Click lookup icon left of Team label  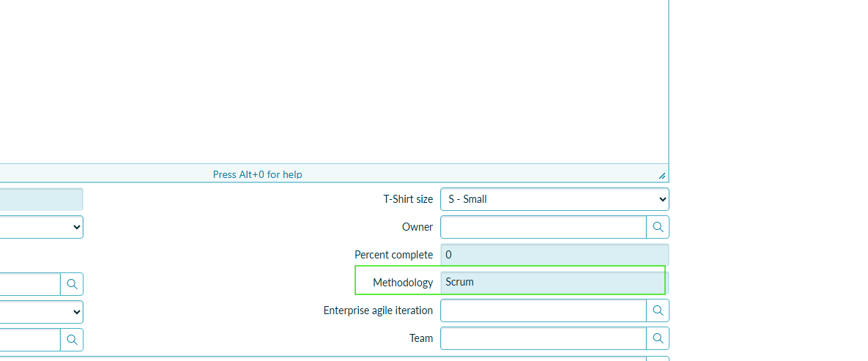click(x=72, y=340)
